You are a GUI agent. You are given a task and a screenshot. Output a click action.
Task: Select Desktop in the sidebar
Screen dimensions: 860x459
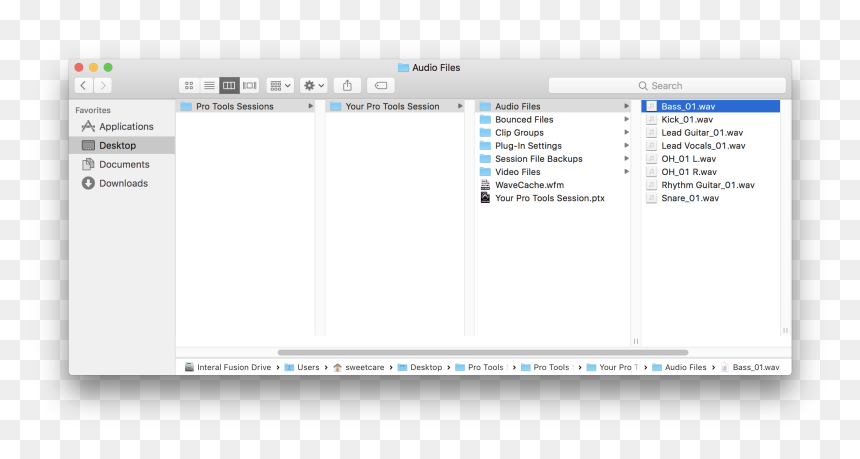tap(122, 145)
